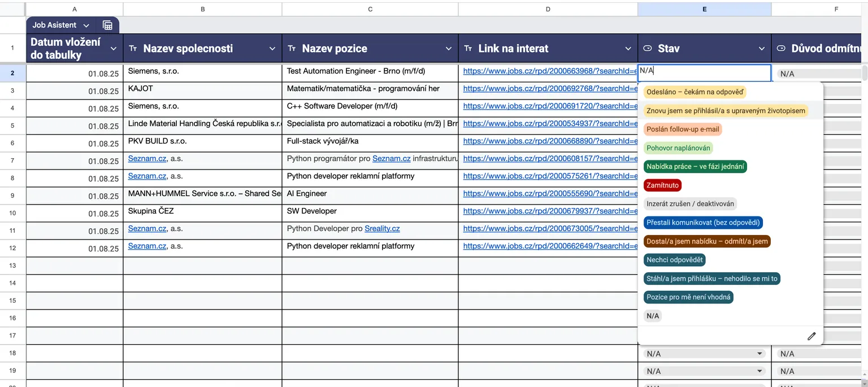
Task: Click the 'SW Developer' position cell
Action: [x=370, y=213]
